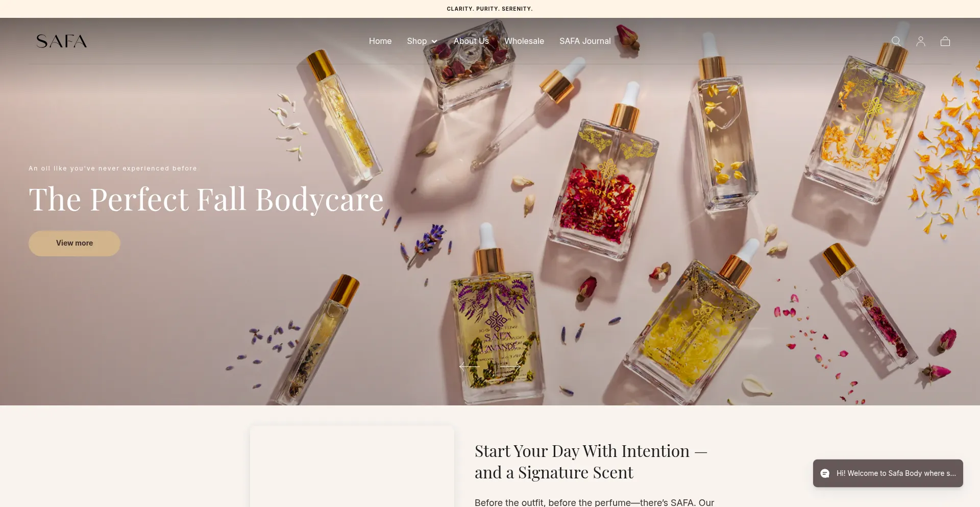Open the account login person icon
Image resolution: width=980 pixels, height=507 pixels.
click(x=921, y=41)
